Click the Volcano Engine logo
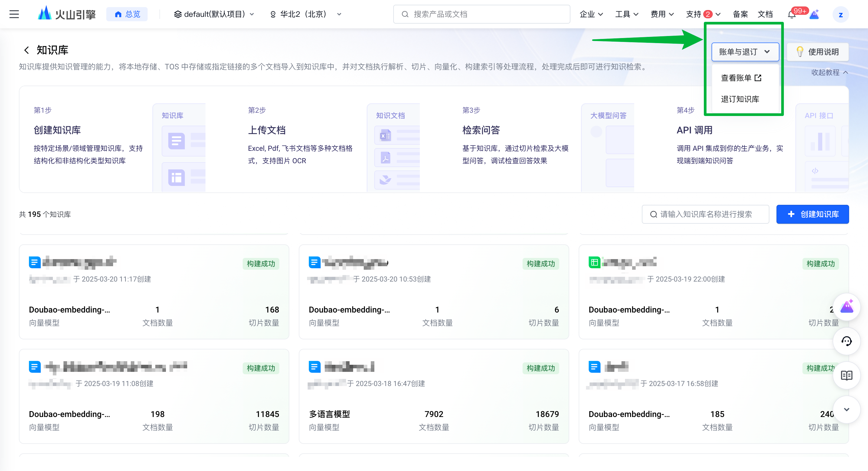This screenshot has height=471, width=868. pyautogui.click(x=67, y=14)
